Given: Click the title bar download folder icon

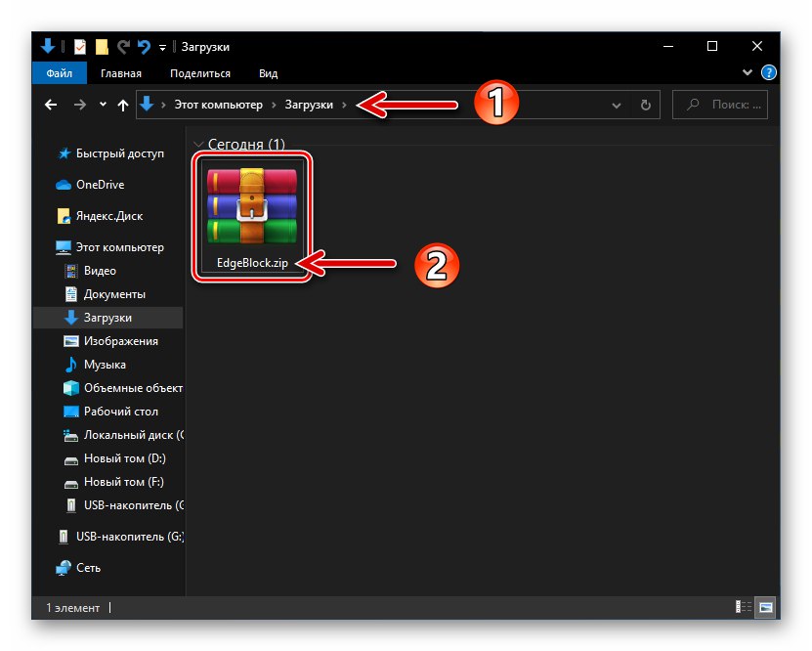Looking at the screenshot, I should coord(48,46).
